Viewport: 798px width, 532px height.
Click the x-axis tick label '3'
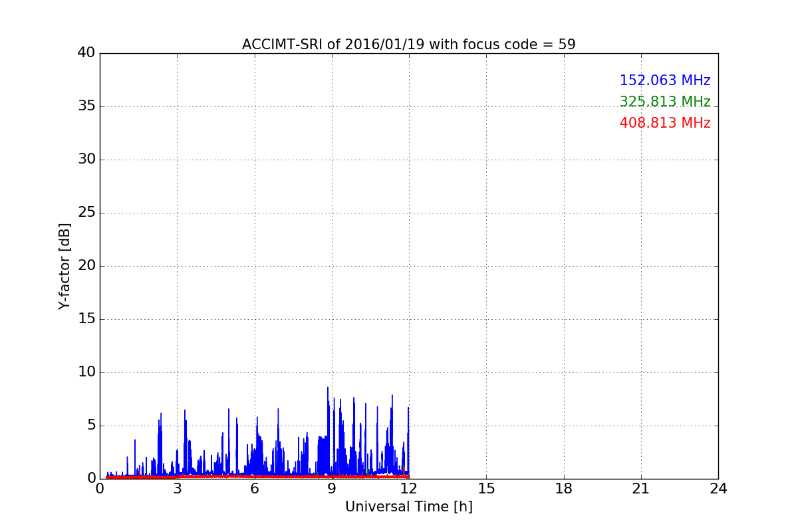[x=177, y=489]
